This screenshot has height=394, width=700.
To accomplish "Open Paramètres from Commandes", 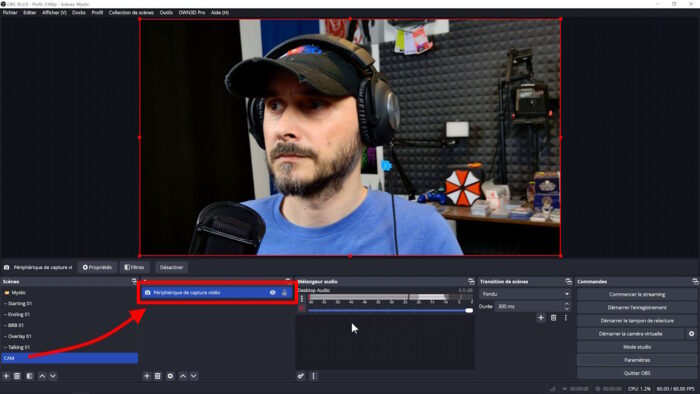I will 637,360.
